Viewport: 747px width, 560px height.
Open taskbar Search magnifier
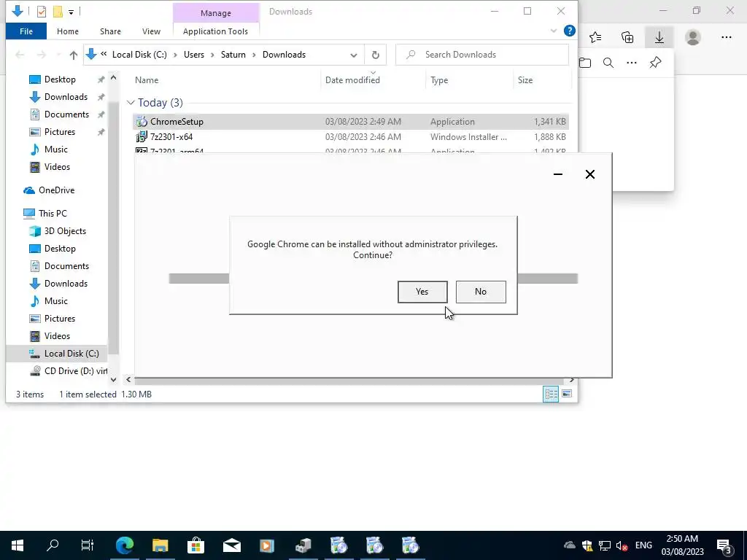click(x=53, y=545)
